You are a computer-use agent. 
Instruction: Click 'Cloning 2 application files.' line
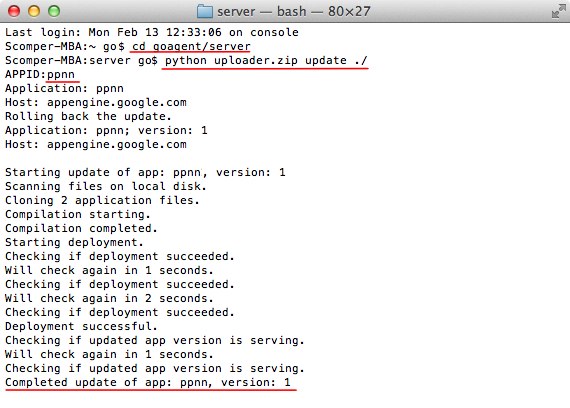pyautogui.click(x=102, y=200)
